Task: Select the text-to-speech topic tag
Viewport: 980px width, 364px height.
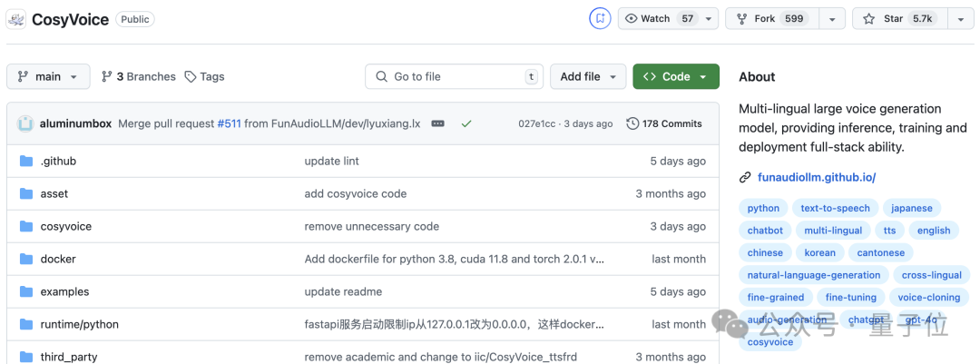Action: click(x=835, y=208)
